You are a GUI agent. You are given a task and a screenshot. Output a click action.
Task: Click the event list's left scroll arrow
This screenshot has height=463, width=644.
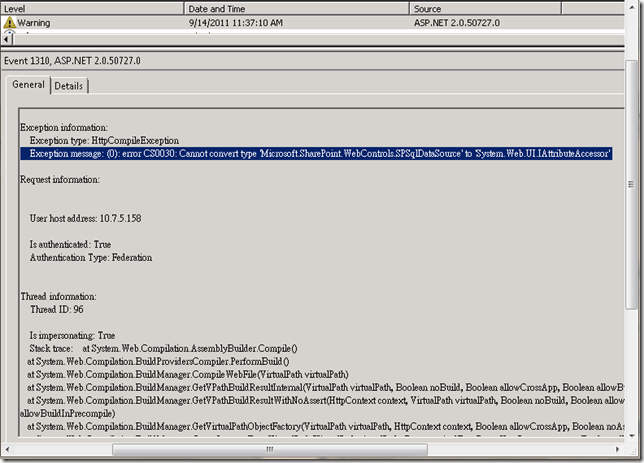[x=6, y=39]
